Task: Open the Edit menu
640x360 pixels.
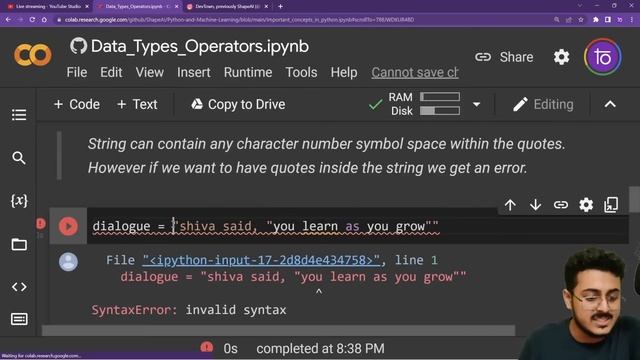Action: click(111, 72)
